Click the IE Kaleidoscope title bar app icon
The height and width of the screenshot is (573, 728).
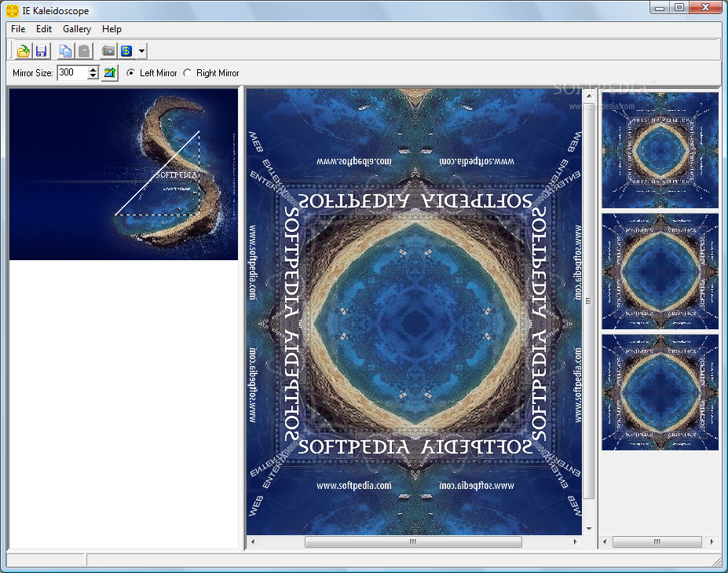click(x=13, y=10)
